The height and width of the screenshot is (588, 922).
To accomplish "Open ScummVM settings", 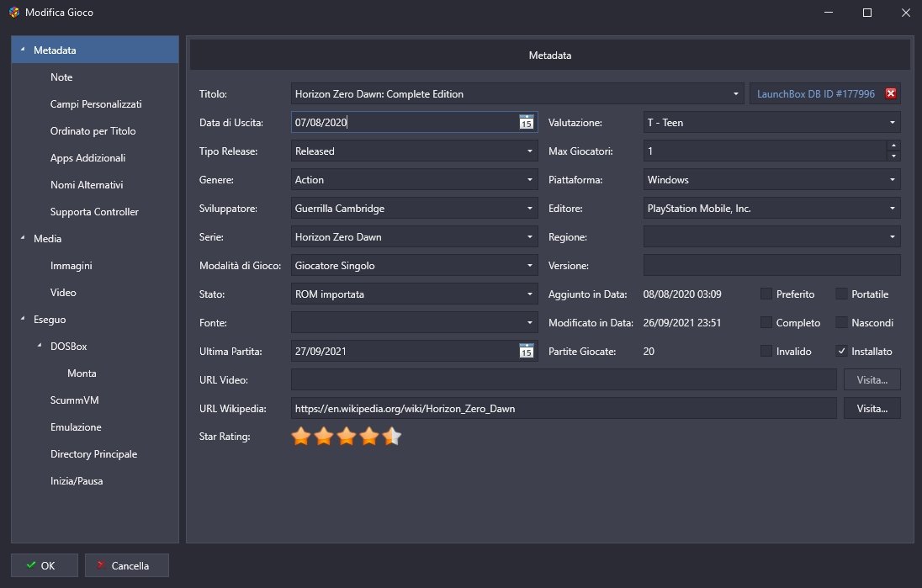I will pos(74,400).
